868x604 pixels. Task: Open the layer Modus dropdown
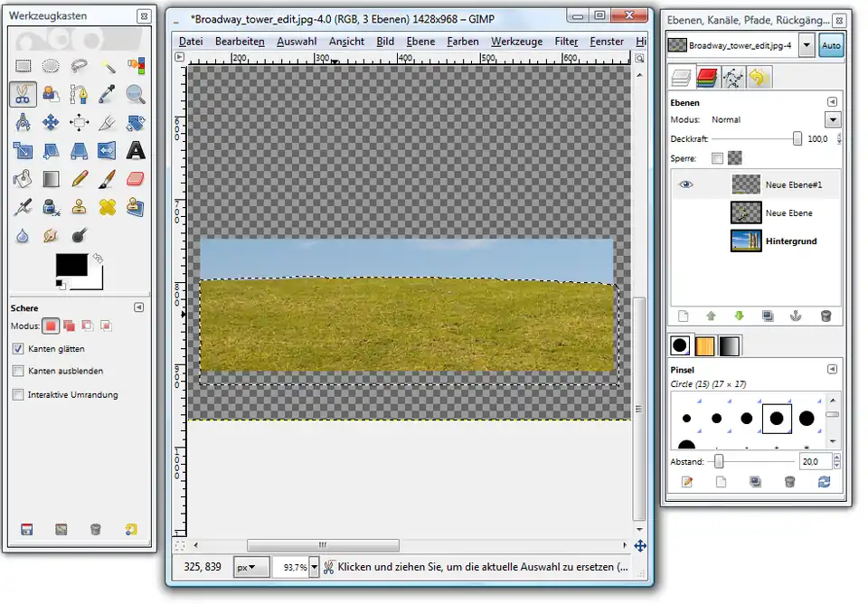[832, 119]
